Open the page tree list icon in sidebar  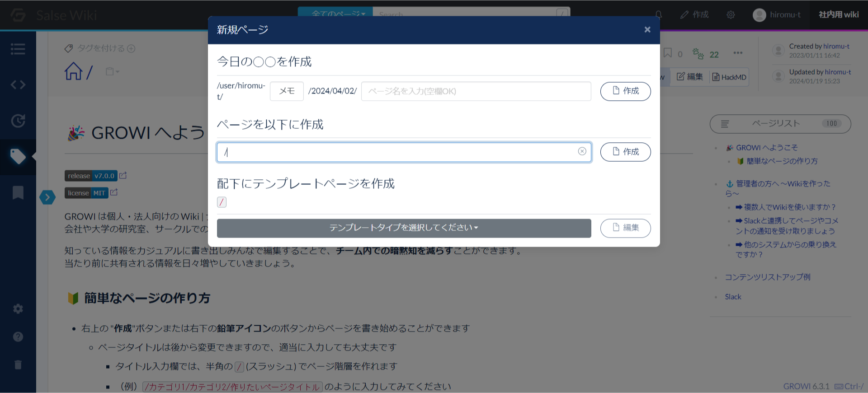18,49
